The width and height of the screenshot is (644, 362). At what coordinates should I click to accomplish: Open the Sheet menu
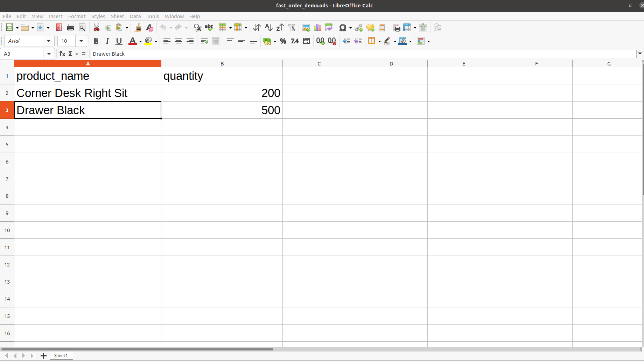[117, 16]
